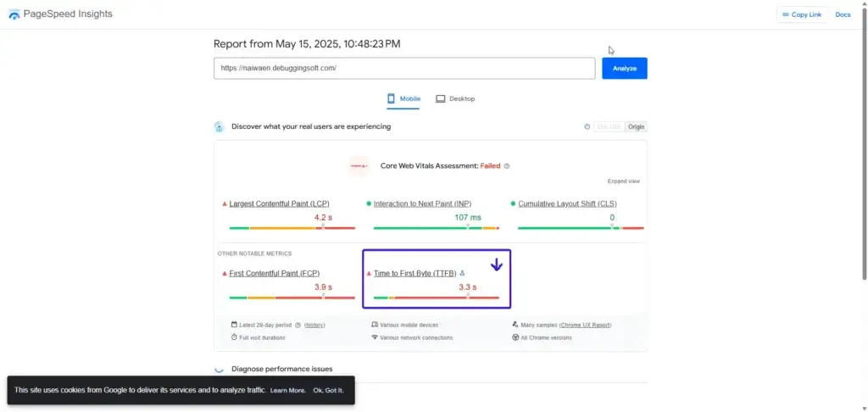Click the experimental flask icon beside TTFB

tap(462, 273)
